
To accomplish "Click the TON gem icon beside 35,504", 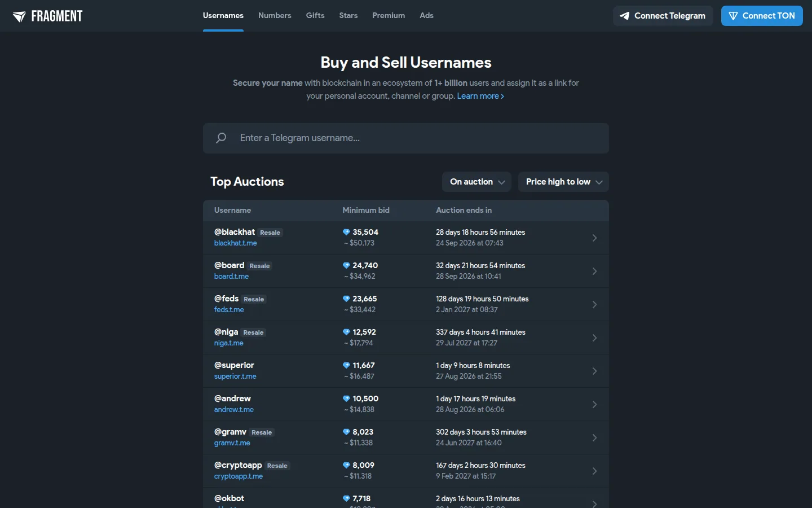I will pos(346,232).
